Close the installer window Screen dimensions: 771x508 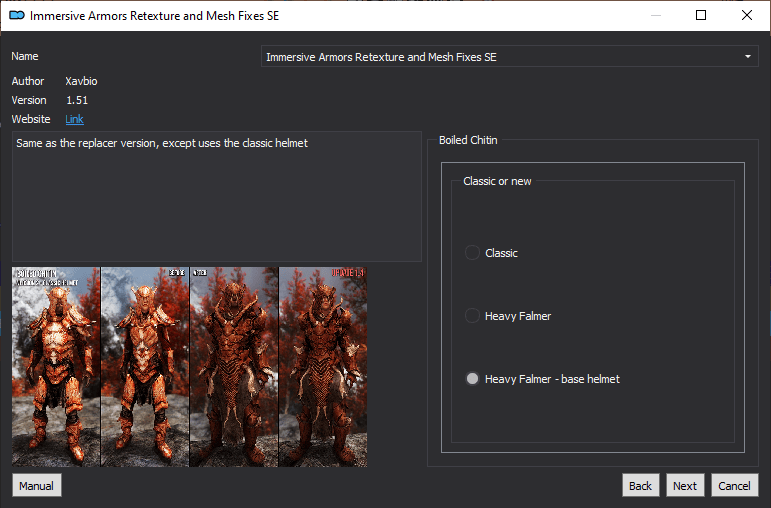tap(747, 15)
